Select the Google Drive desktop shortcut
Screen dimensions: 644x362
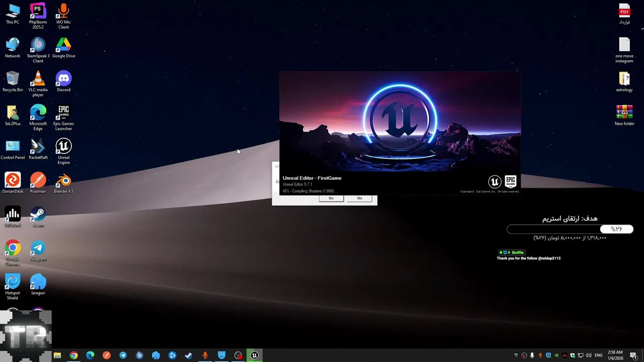(63, 48)
